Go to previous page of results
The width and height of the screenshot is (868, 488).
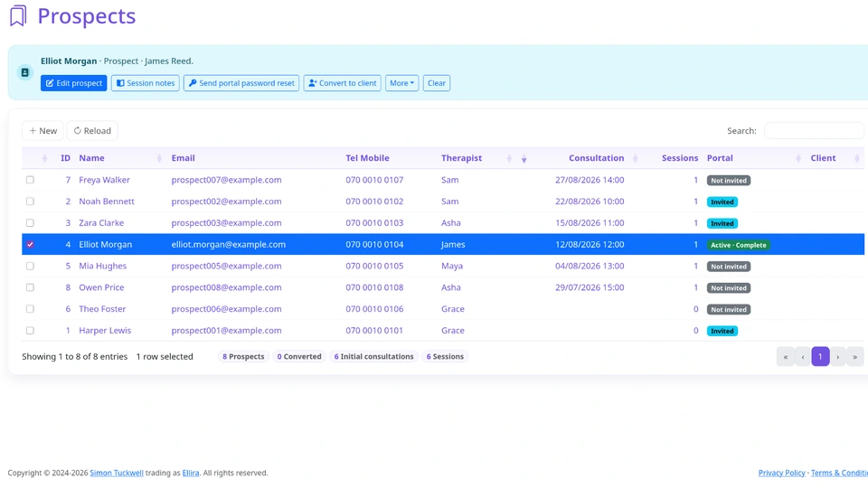(x=803, y=357)
